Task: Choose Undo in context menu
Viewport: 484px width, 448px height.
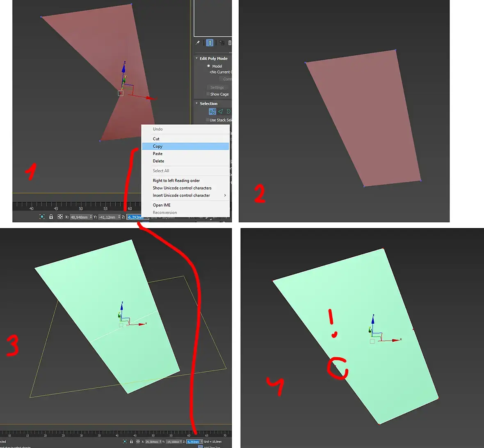Action: (185, 129)
